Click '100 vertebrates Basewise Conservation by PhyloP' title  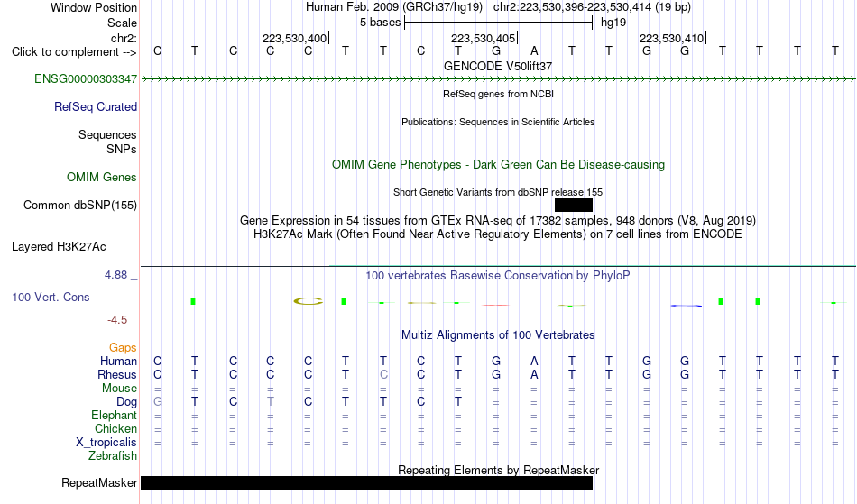(x=497, y=276)
